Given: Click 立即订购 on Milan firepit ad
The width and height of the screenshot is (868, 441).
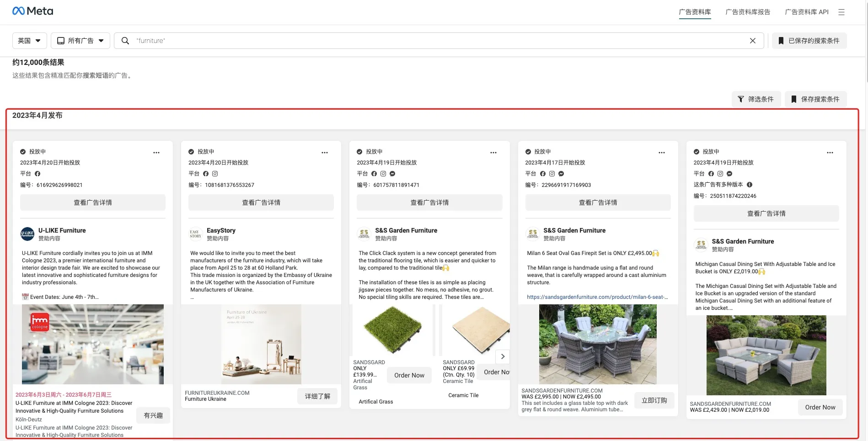Looking at the screenshot, I should (654, 400).
